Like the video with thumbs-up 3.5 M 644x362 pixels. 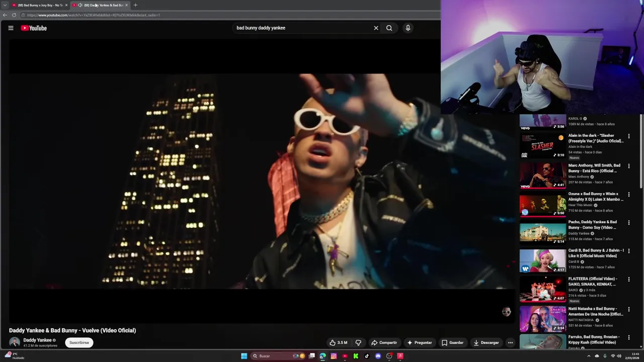tap(339, 343)
